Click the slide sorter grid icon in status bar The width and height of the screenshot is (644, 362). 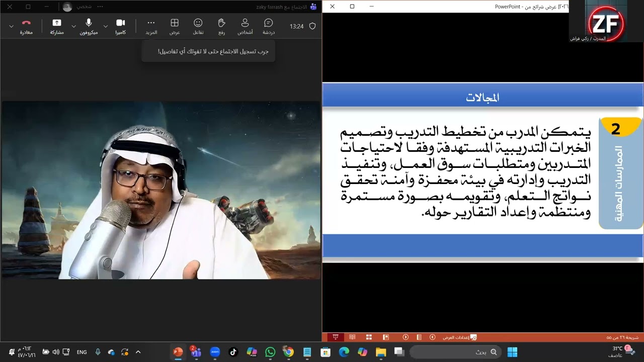coord(369,337)
